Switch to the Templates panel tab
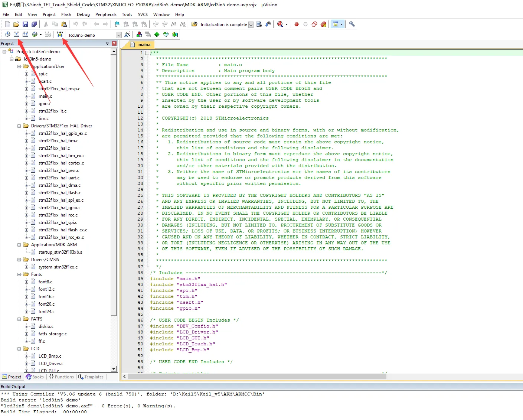Image resolution: width=523 pixels, height=420 pixels. coord(91,377)
